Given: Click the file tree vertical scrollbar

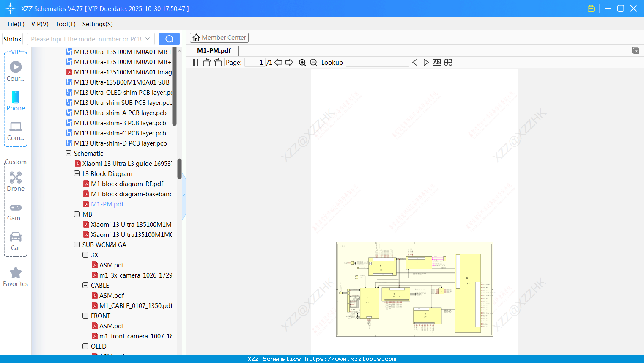Looking at the screenshot, I should [179, 168].
